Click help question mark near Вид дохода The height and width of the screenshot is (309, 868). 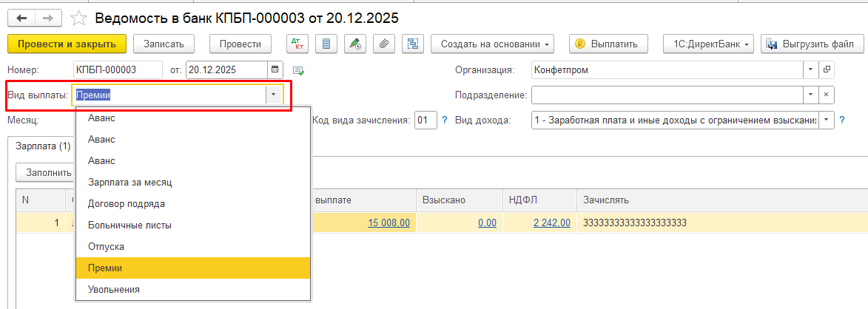pyautogui.click(x=842, y=120)
